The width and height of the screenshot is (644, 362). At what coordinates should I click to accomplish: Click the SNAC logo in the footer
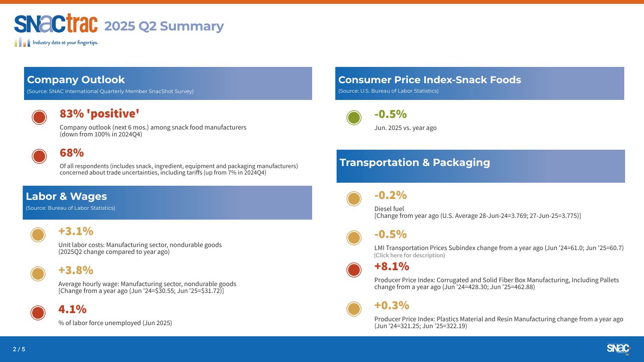618,349
